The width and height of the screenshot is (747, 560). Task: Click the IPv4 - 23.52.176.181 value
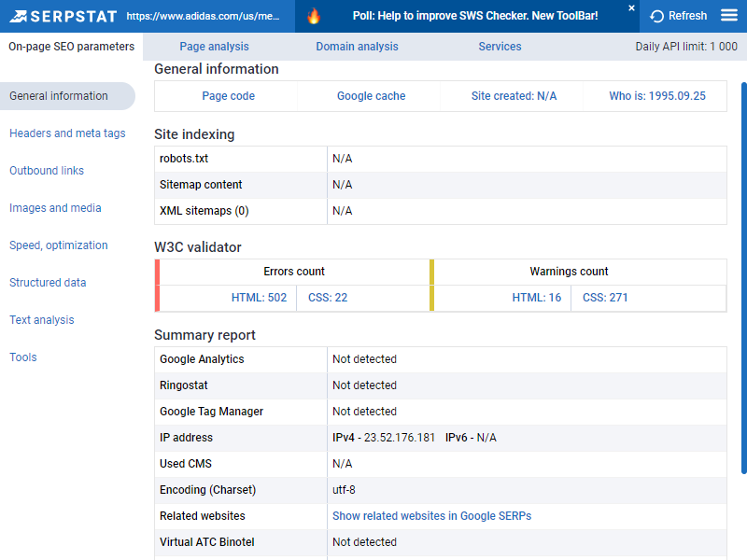[x=384, y=438]
